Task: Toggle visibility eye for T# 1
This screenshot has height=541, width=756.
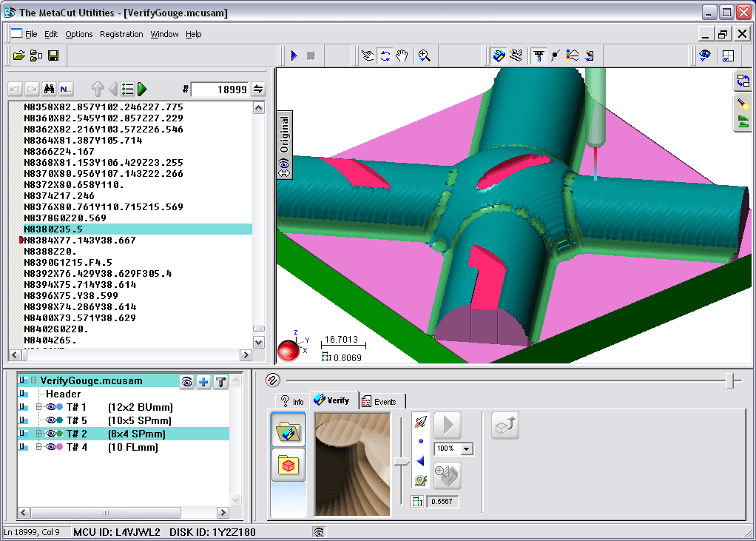Action: [x=50, y=407]
